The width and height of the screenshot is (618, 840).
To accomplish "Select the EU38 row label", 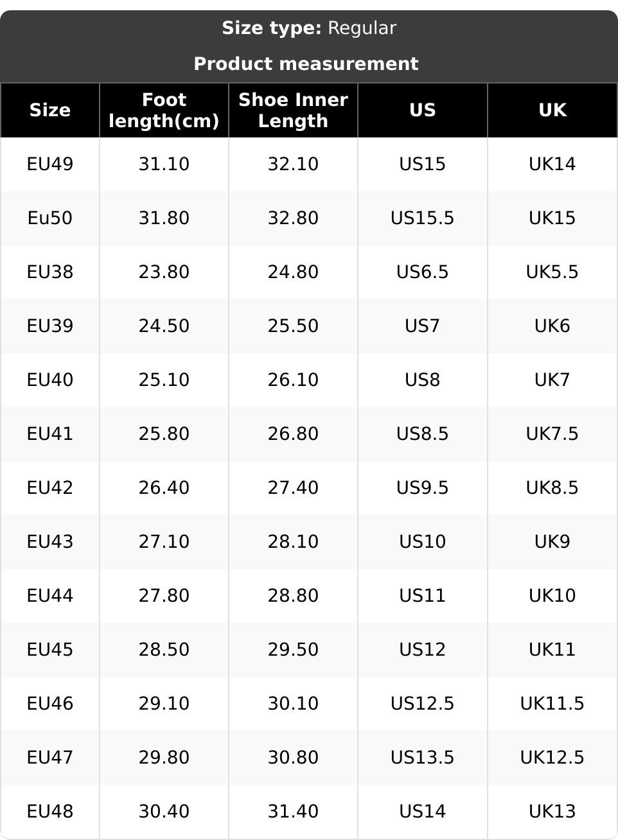I will pos(50,272).
